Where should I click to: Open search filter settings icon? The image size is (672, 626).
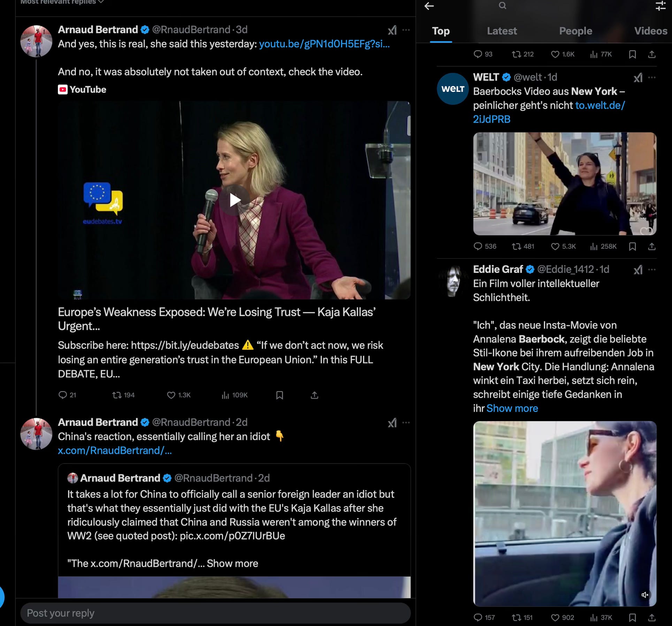pos(660,6)
